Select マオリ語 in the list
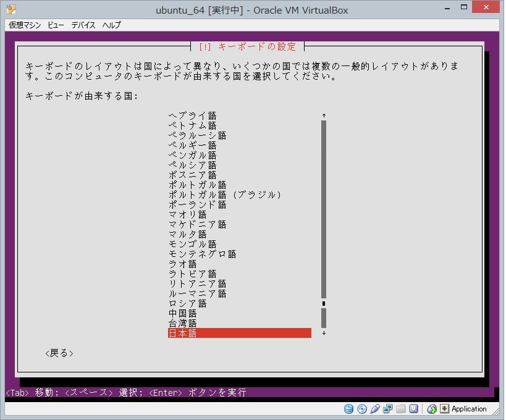Screen dimensions: 506x420 point(187,214)
